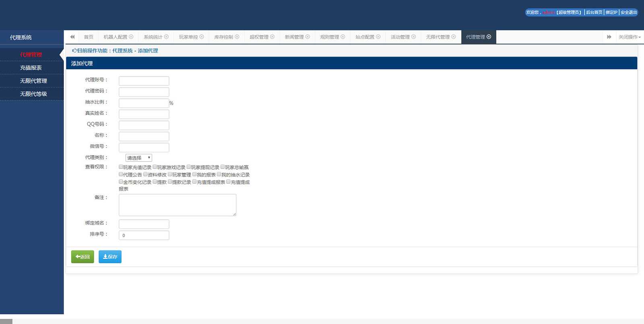
Task: Select the 库存控制 tab
Action: pos(223,37)
